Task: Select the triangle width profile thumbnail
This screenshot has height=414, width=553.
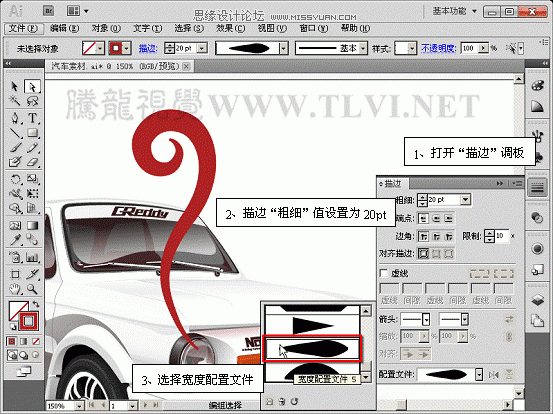Action: point(312,325)
